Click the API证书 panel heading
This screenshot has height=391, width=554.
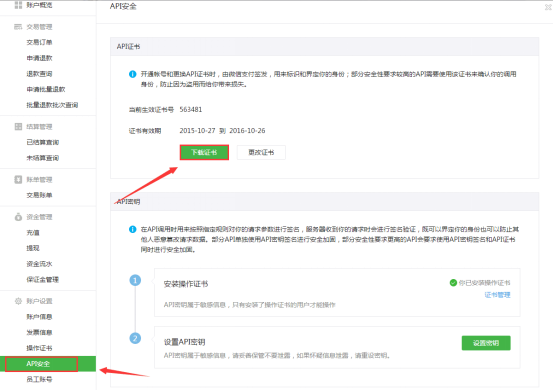tap(128, 47)
